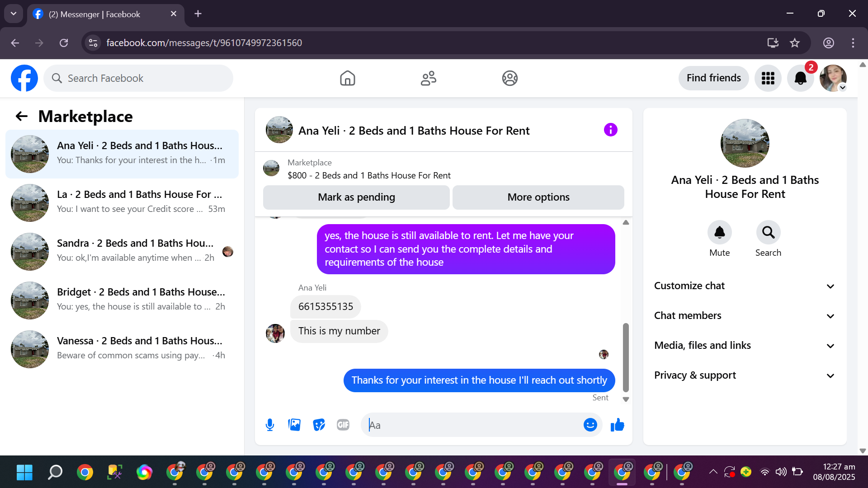
Task: Open conversation information purple icon
Action: (x=610, y=130)
